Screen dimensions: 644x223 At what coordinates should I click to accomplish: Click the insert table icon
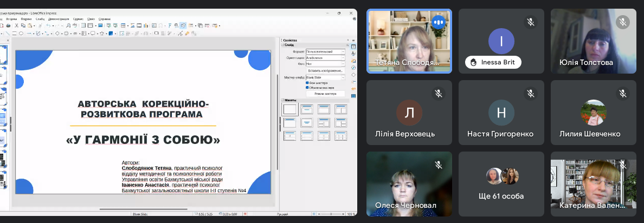click(123, 25)
